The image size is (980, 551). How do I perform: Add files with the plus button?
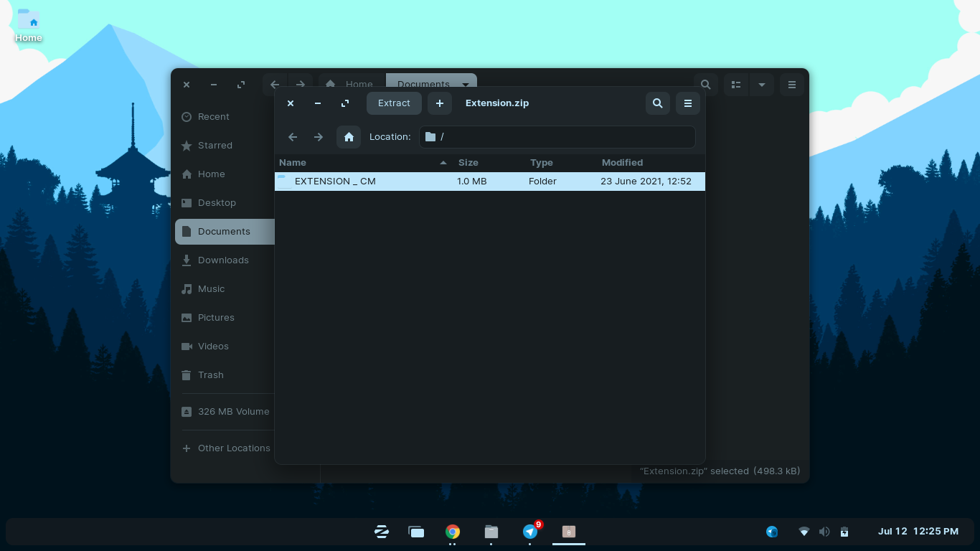pos(440,103)
